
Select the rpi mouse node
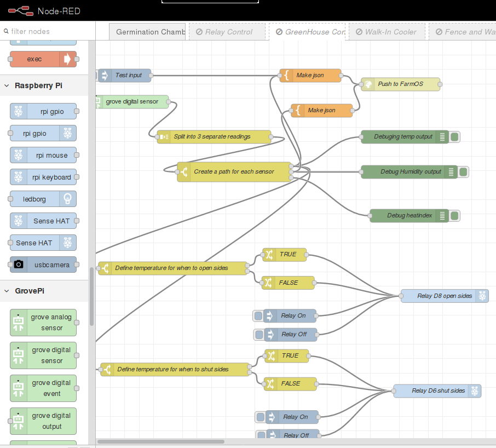click(43, 155)
